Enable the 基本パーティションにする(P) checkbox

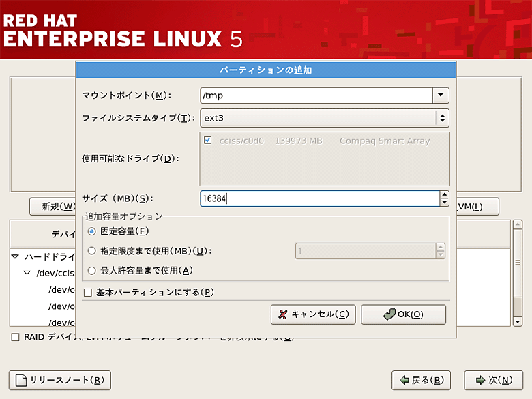[x=88, y=293]
